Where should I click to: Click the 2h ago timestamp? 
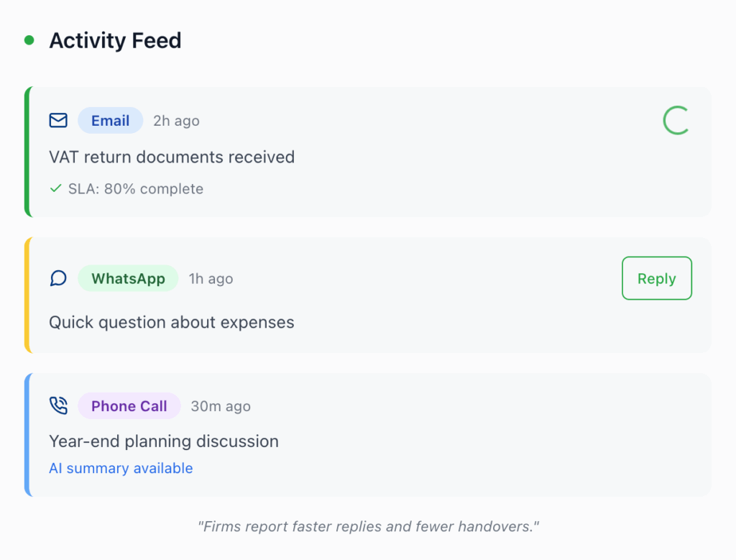[x=176, y=121]
